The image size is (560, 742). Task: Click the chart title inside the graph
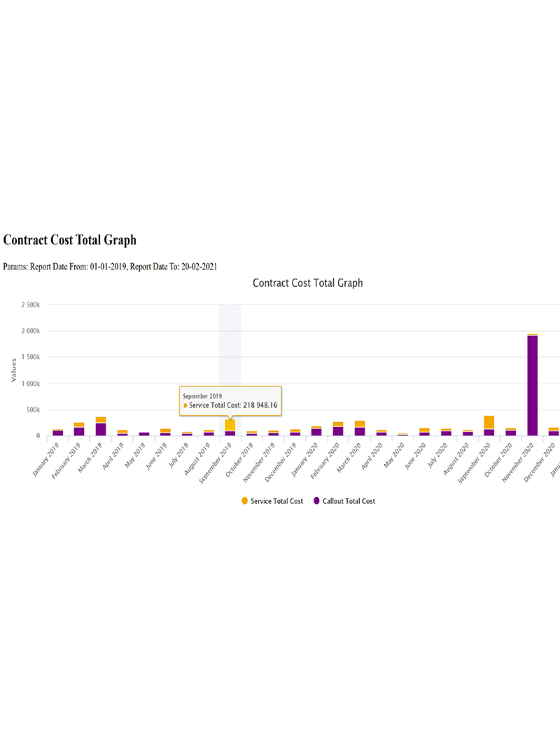click(x=307, y=283)
